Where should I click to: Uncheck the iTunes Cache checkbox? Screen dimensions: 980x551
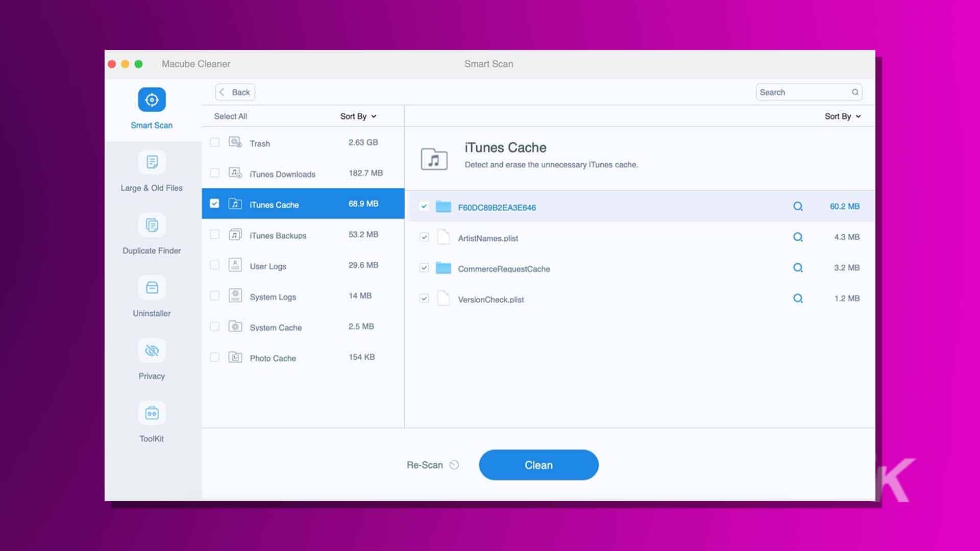[x=215, y=204]
